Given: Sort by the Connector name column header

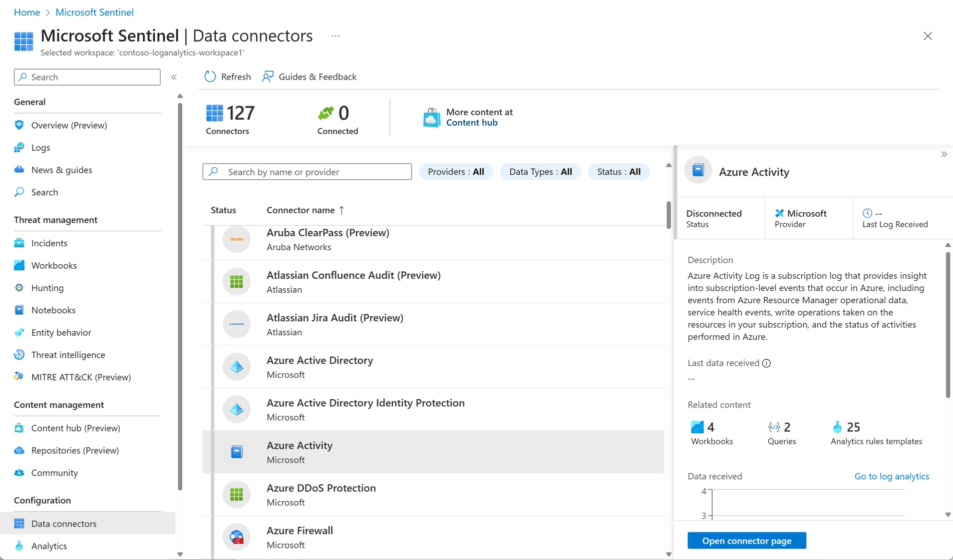Looking at the screenshot, I should 305,210.
